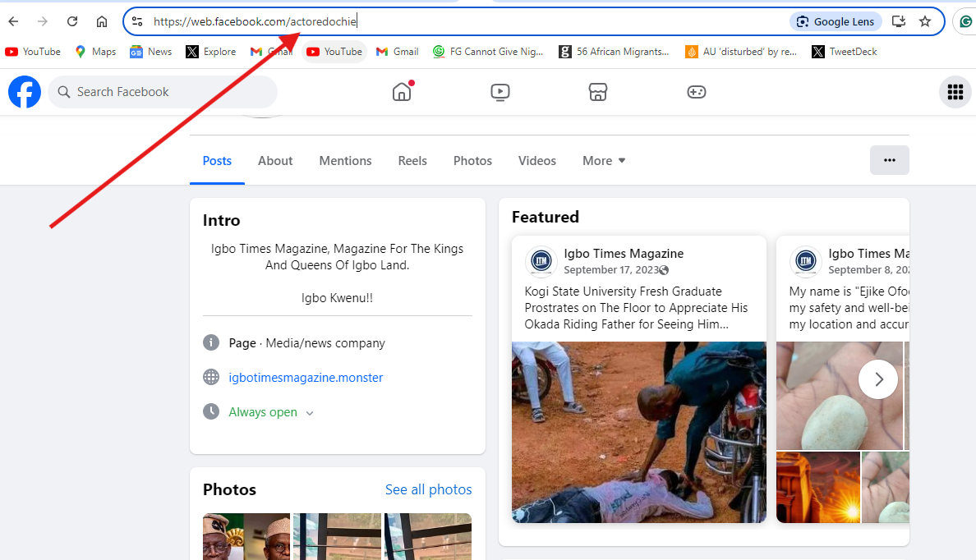The width and height of the screenshot is (976, 560).
Task: Open the News bookmark
Action: pos(150,52)
